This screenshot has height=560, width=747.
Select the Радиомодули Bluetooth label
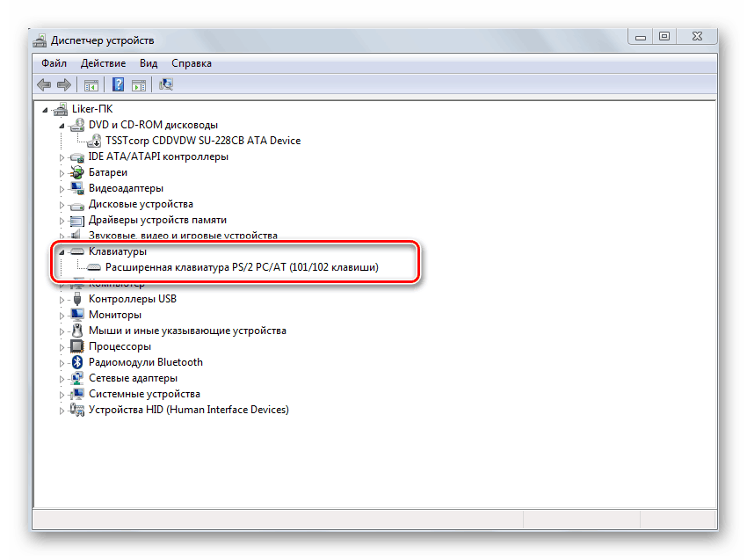(x=146, y=362)
